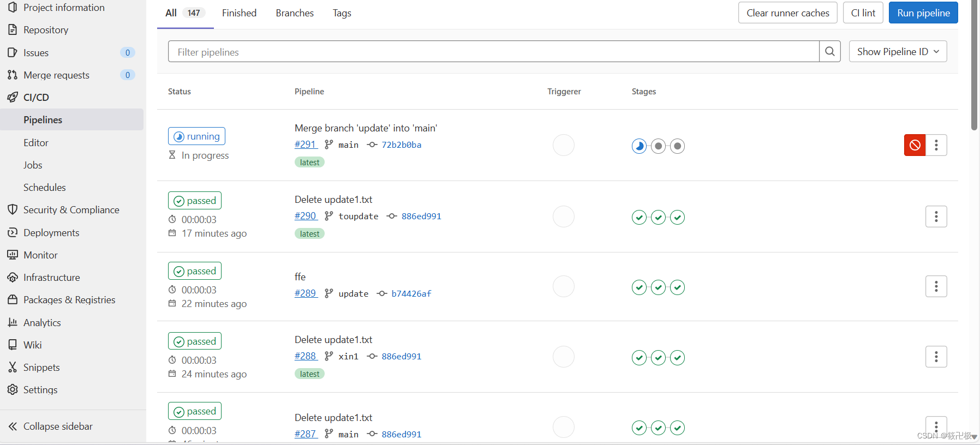Screen dimensions: 980x445
Task: Click the Analytics chart icon
Action: tap(13, 322)
